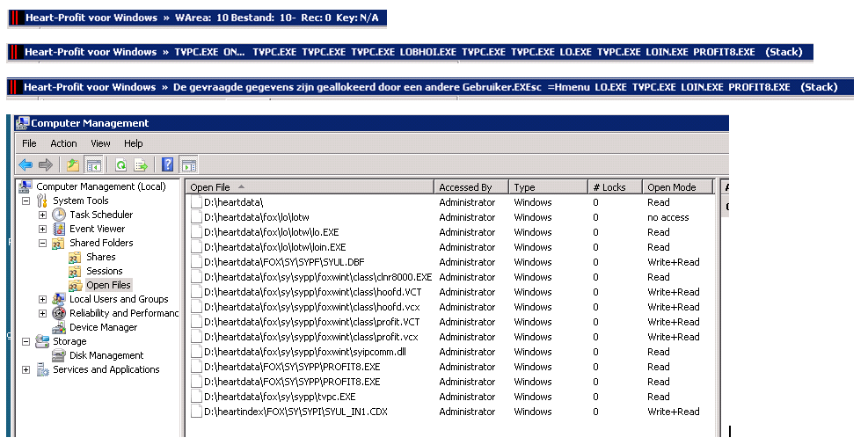Expand the Local Users and Groups node
Viewport: 868px width, 445px height.
click(x=42, y=299)
